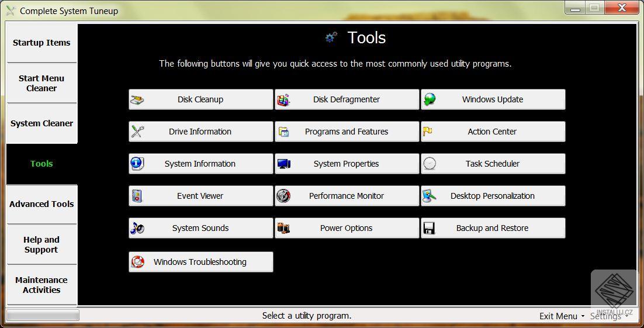Select the Tools sidebar tab
The image size is (644, 328).
[x=41, y=164]
